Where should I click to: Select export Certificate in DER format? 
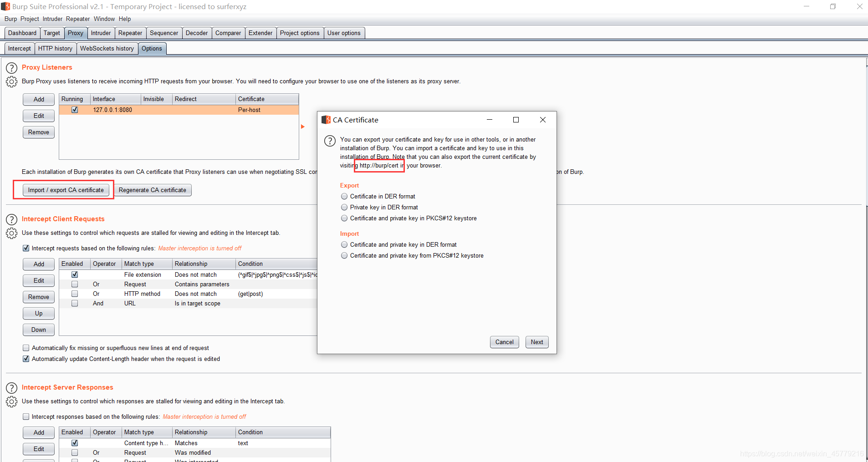coord(344,196)
